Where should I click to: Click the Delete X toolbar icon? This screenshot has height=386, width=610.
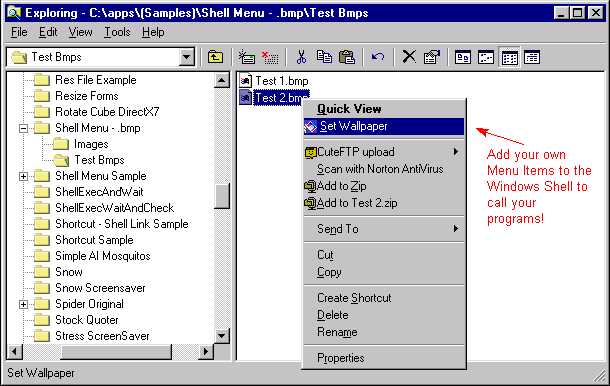[408, 57]
